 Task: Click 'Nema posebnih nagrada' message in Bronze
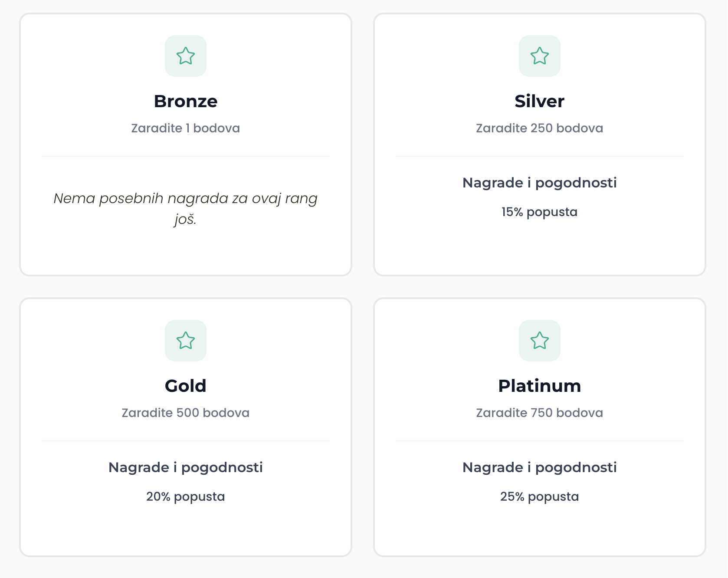tap(186, 209)
